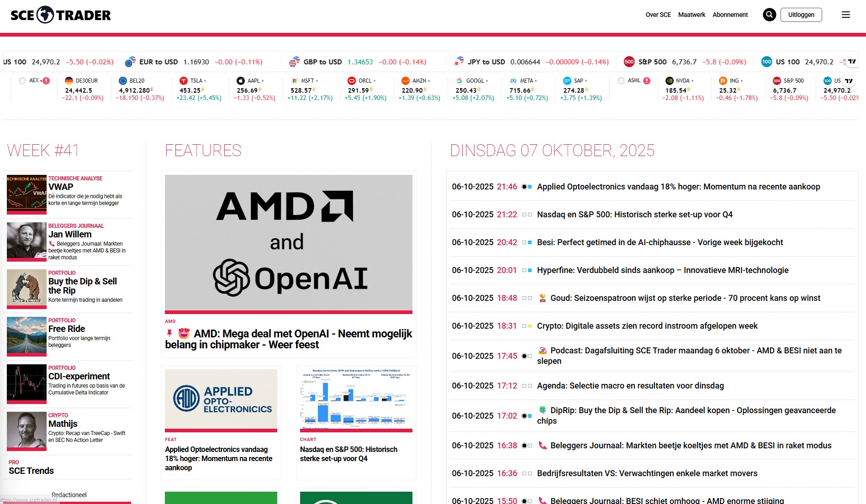
Task: Click the Uitloggen button
Action: point(801,15)
